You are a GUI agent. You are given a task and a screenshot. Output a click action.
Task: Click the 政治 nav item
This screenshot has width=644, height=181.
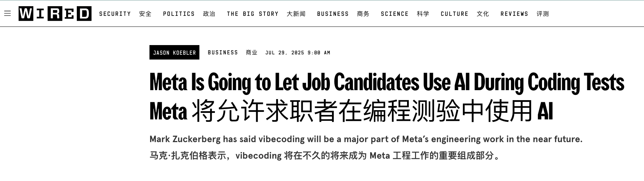209,14
